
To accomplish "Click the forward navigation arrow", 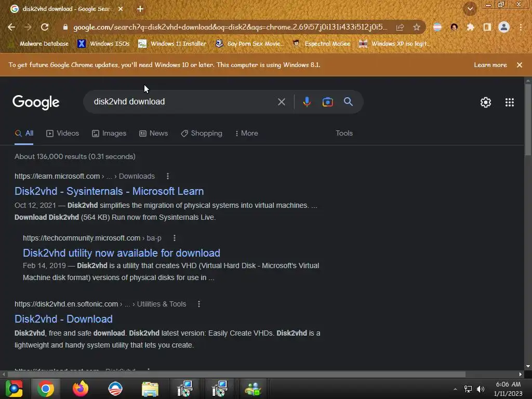I will 28,27.
